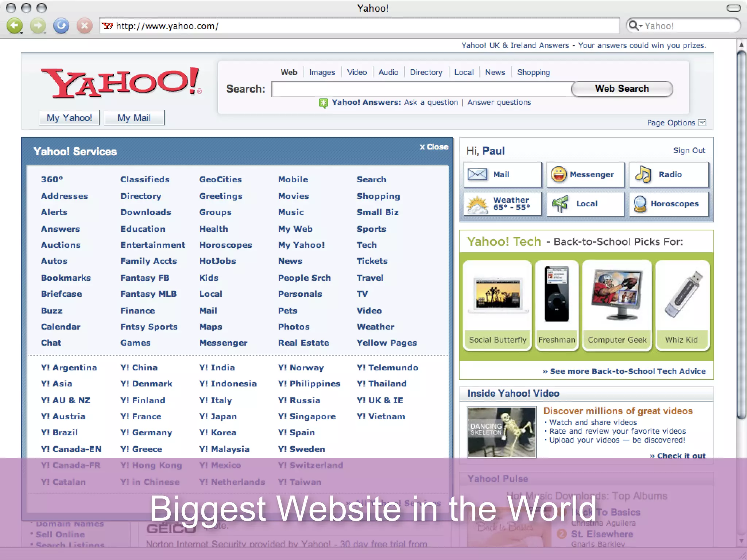Open the 360° service link
The image size is (747, 560).
pyautogui.click(x=52, y=179)
